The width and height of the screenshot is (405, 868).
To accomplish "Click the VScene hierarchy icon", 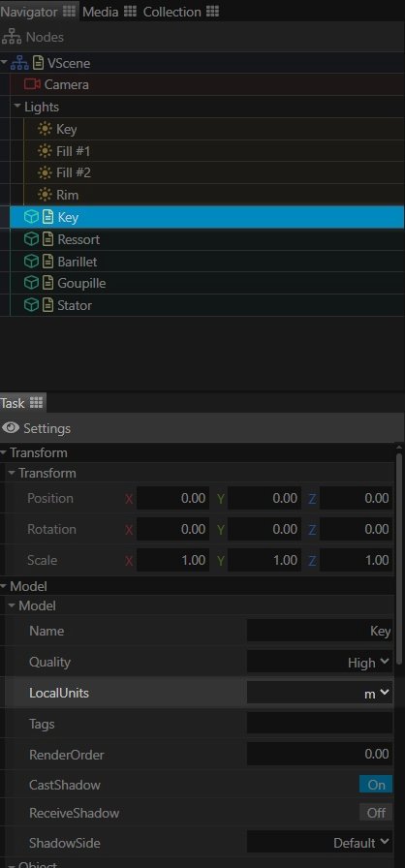I will (x=20, y=63).
